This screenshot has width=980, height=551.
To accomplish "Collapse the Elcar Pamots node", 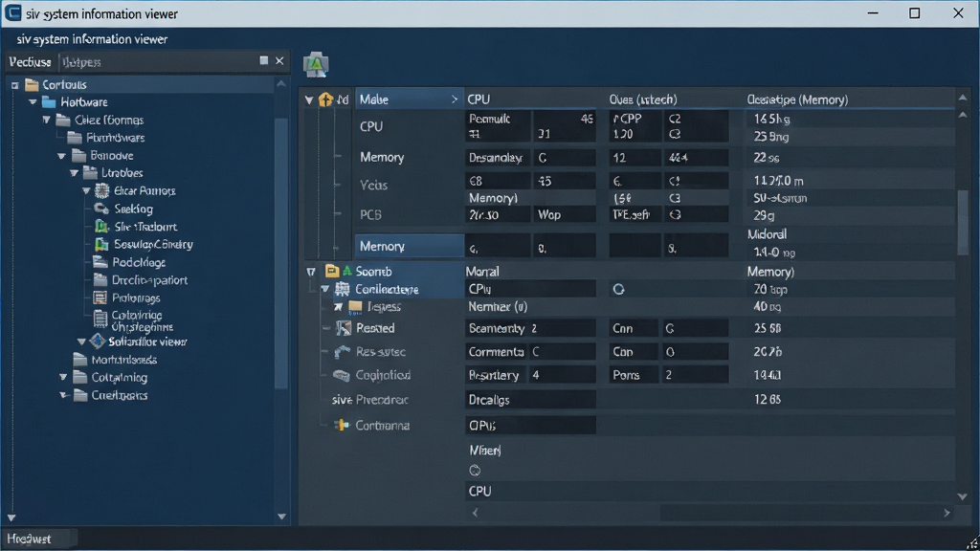I will 87,190.
